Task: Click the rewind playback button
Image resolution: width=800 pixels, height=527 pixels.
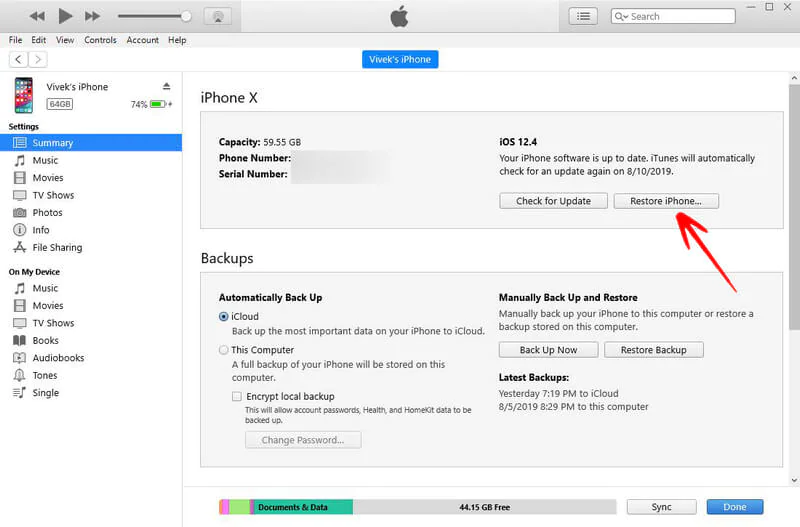Action: pos(37,16)
